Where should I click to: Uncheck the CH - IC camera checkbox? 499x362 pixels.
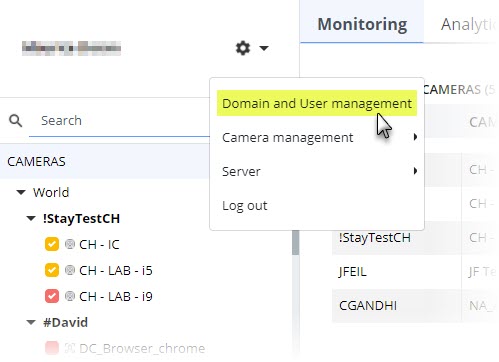52,244
